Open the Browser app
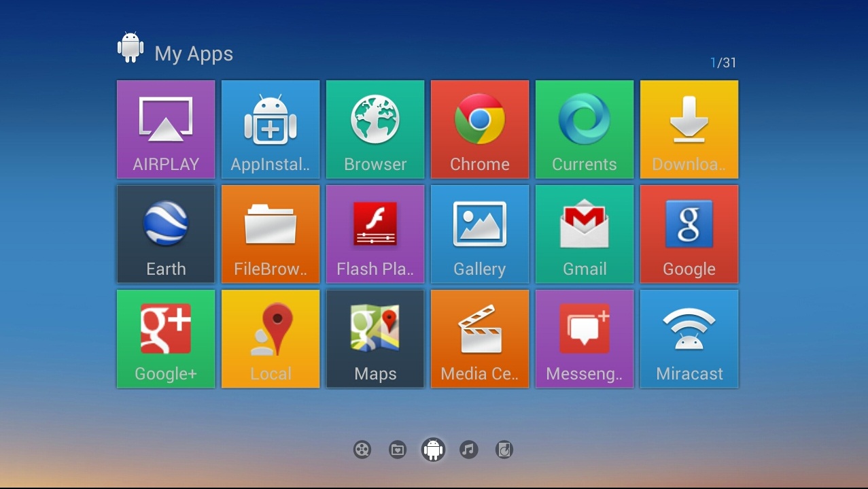Screen dimensions: 868x489 click(x=375, y=129)
